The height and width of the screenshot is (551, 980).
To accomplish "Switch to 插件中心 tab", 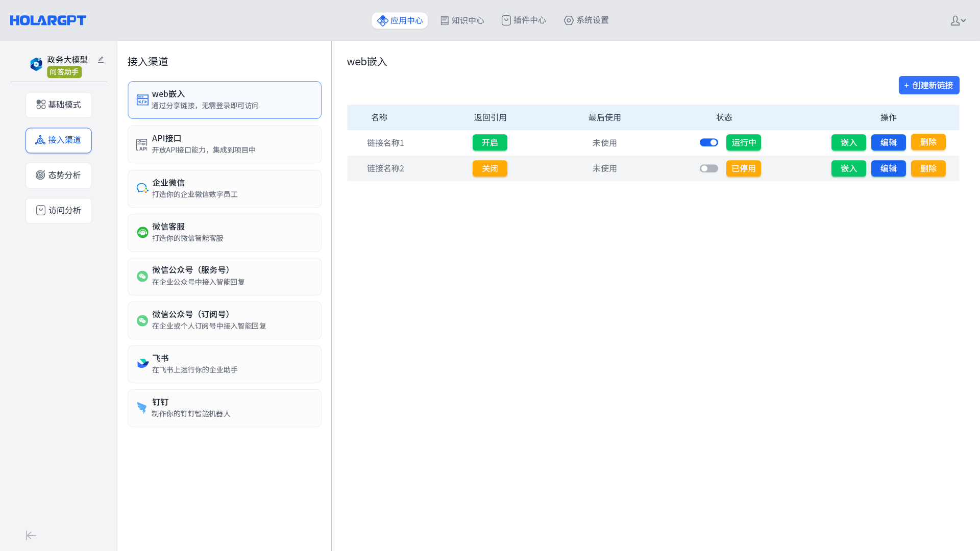I will (x=524, y=20).
